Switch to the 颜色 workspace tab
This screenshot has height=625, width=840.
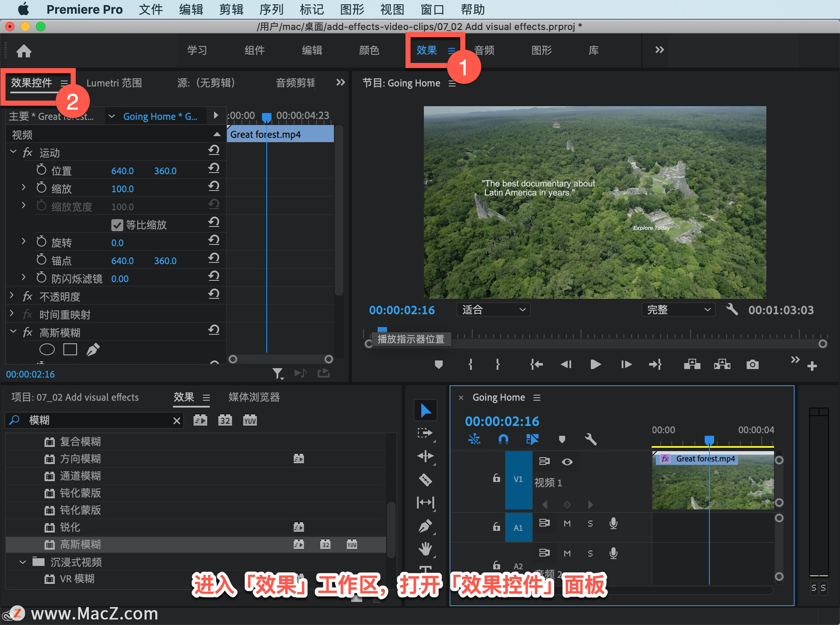tap(369, 50)
